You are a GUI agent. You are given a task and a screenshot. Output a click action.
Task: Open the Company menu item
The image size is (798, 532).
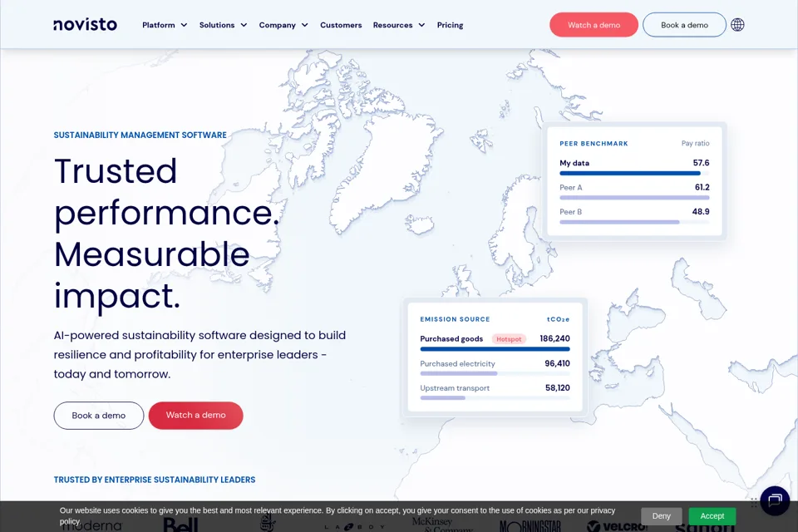tap(278, 25)
